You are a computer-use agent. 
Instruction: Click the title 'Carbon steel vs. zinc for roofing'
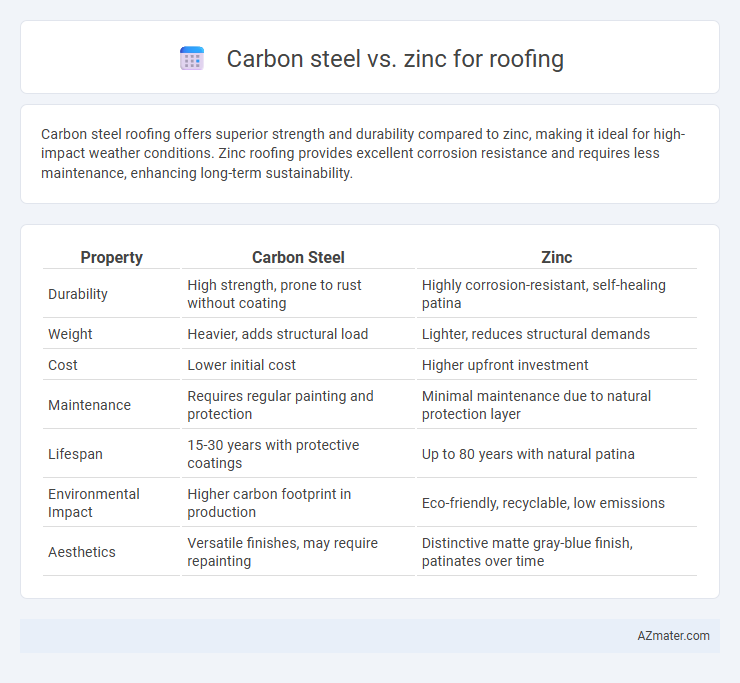tap(395, 59)
